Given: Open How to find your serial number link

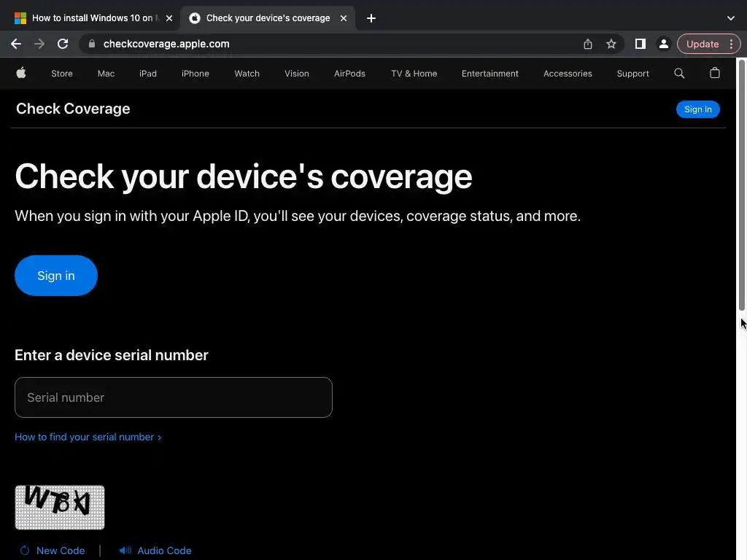Looking at the screenshot, I should tap(88, 437).
